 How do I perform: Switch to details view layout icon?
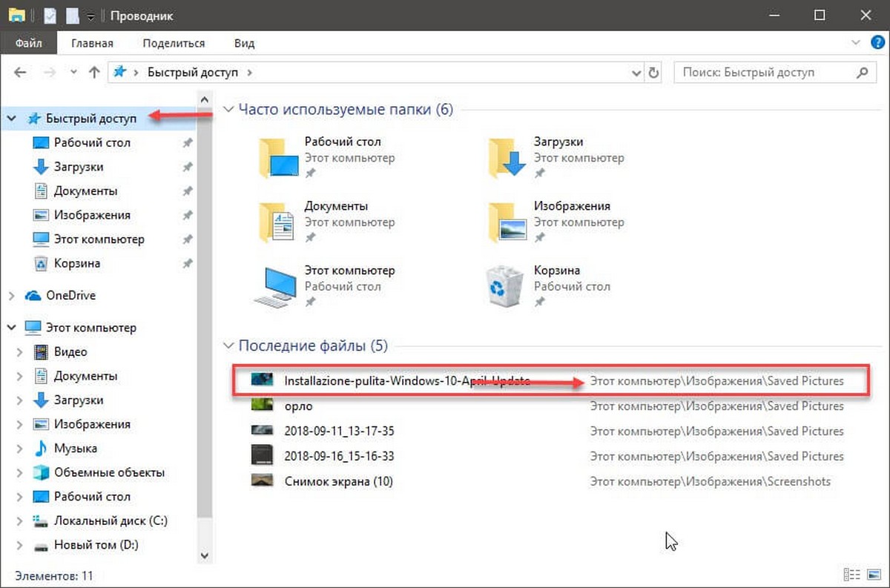point(852,575)
